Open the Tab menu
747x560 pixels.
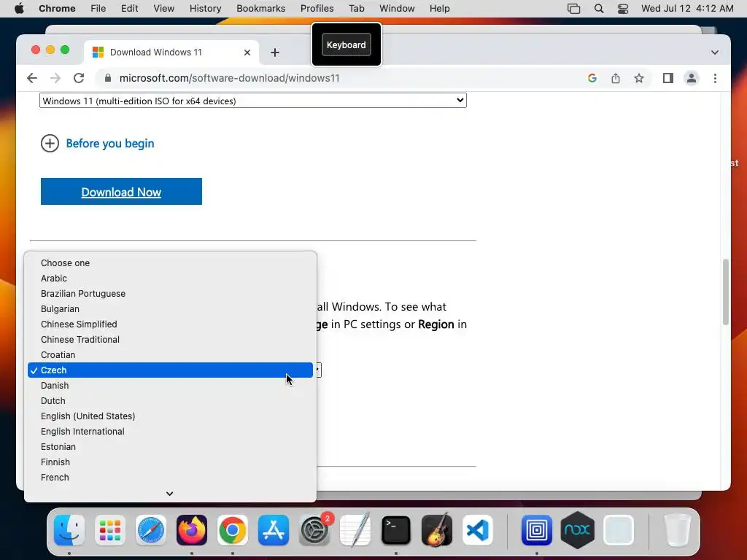(x=356, y=9)
